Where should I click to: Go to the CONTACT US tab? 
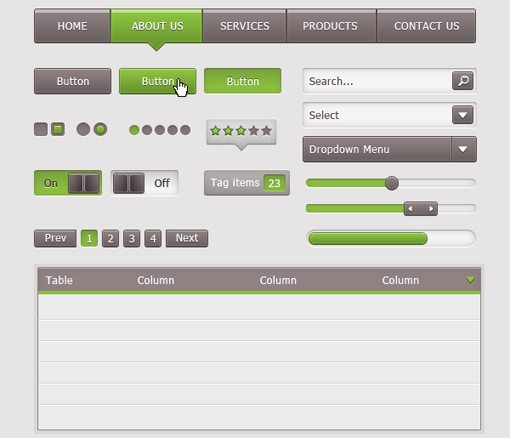(426, 26)
